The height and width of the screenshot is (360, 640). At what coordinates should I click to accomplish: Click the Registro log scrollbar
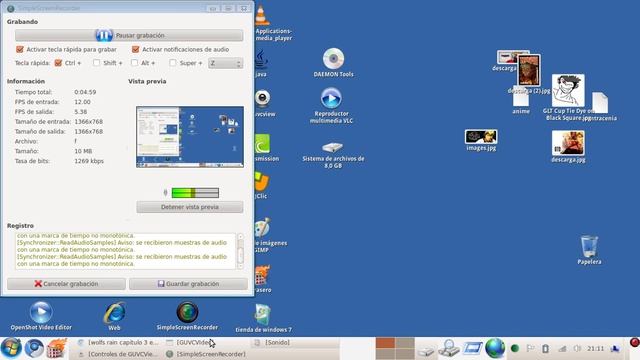pos(240,251)
